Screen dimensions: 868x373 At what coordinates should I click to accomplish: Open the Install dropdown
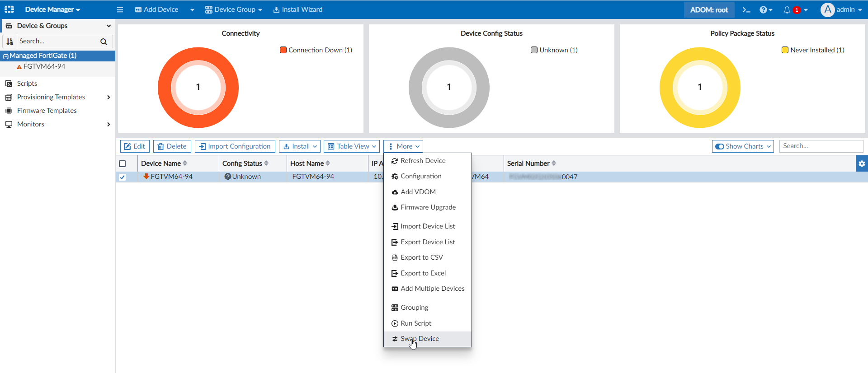[x=300, y=146]
